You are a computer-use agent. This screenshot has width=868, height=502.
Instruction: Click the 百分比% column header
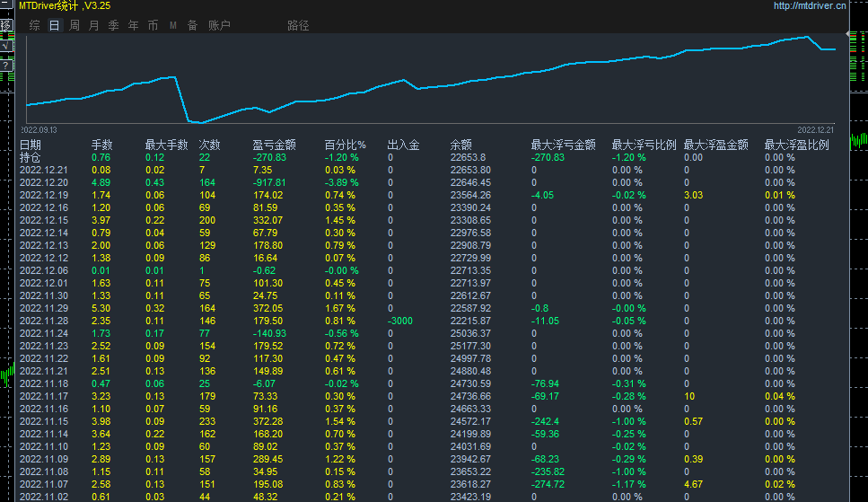point(345,145)
